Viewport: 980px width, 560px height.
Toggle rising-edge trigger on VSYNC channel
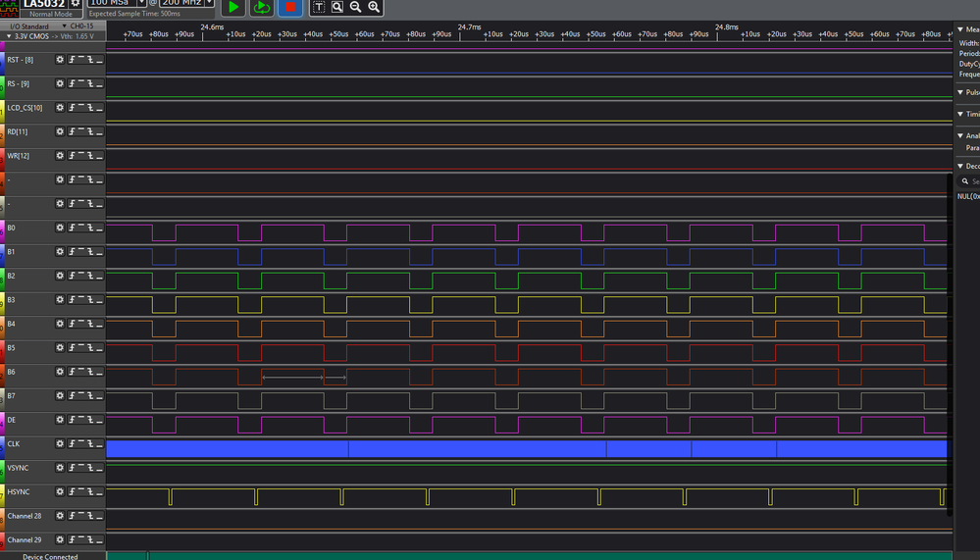click(x=72, y=468)
